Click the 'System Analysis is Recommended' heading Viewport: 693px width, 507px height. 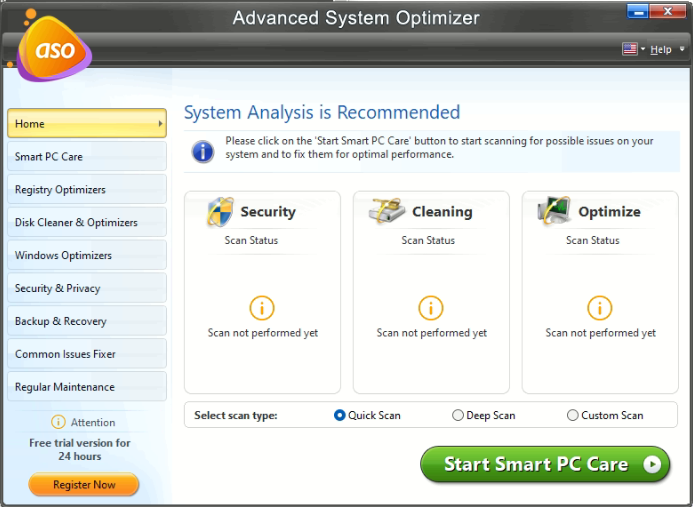coord(322,112)
